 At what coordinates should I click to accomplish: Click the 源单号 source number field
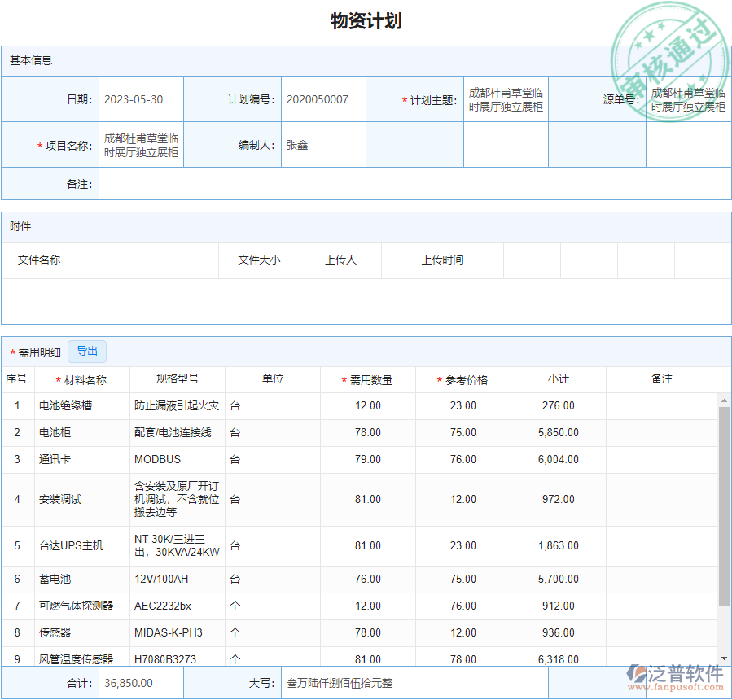pyautogui.click(x=688, y=98)
